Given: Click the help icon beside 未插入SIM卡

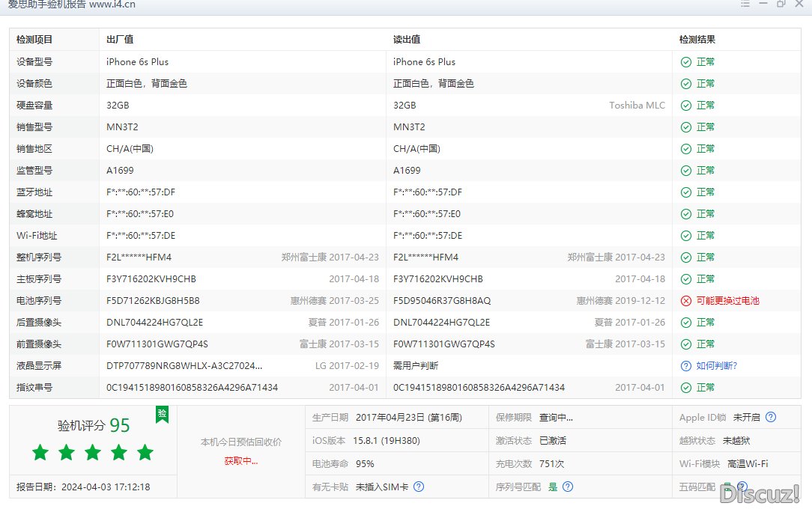Looking at the screenshot, I should [x=419, y=487].
